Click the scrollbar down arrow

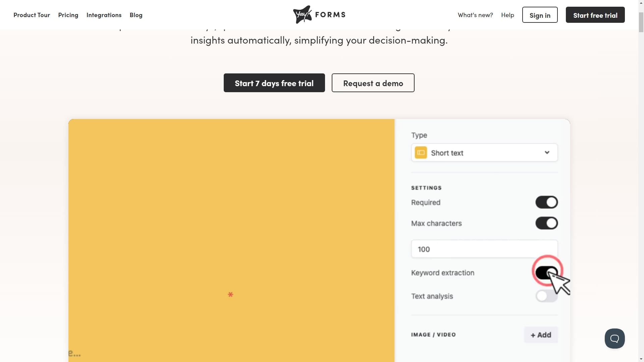coord(641,359)
